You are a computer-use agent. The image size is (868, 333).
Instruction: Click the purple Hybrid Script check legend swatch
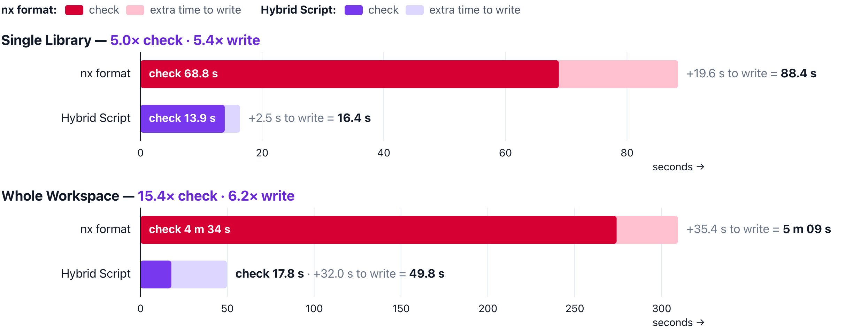(x=354, y=10)
